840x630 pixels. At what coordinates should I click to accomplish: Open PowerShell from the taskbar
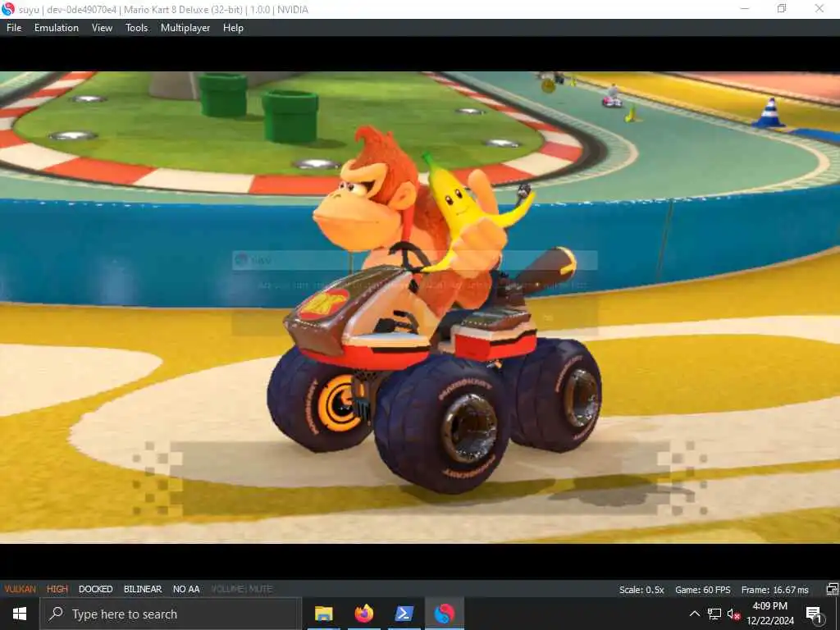(x=404, y=614)
